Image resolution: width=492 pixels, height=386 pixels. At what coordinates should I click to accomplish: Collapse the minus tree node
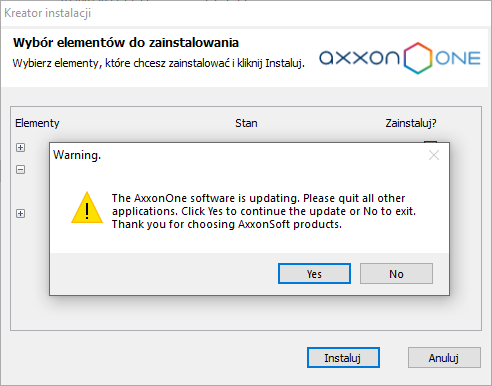tap(20, 170)
